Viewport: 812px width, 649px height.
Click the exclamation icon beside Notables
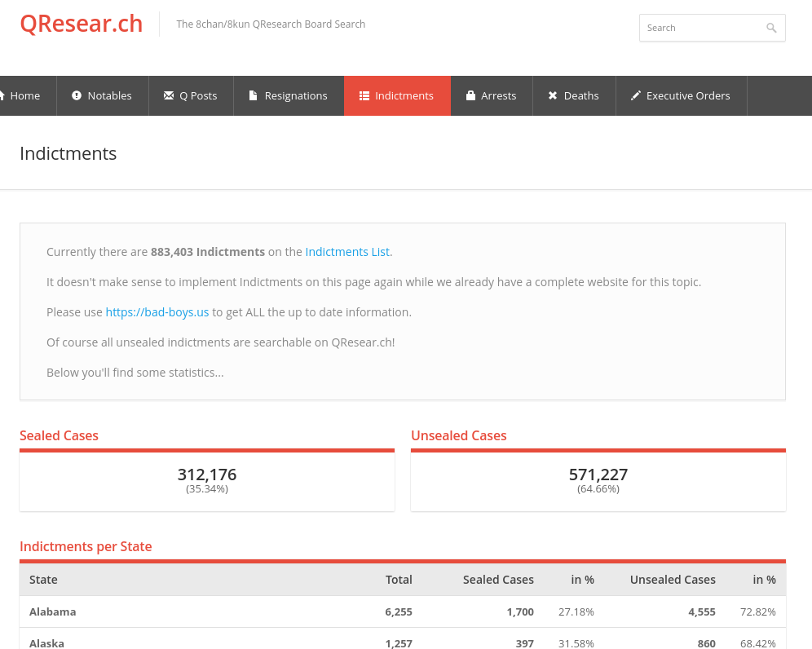coord(77,95)
